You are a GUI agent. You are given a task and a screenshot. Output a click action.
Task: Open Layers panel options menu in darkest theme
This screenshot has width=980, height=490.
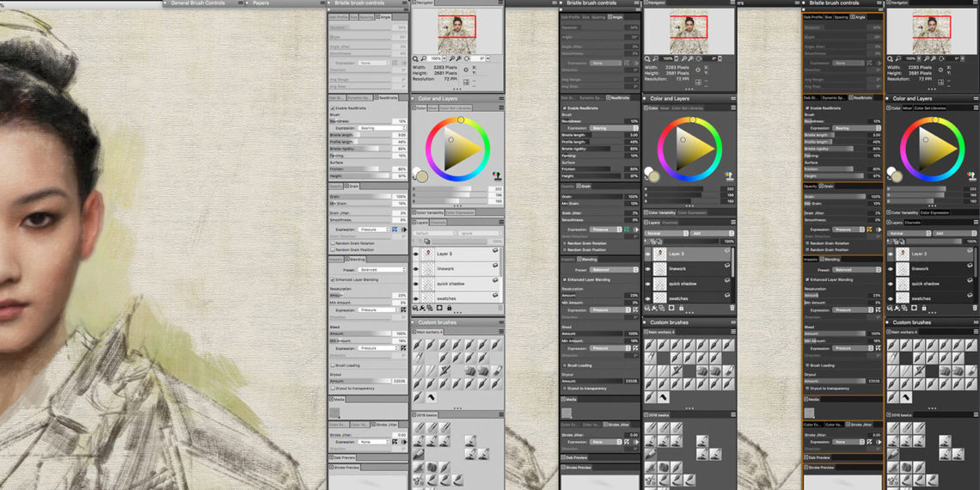click(x=976, y=223)
